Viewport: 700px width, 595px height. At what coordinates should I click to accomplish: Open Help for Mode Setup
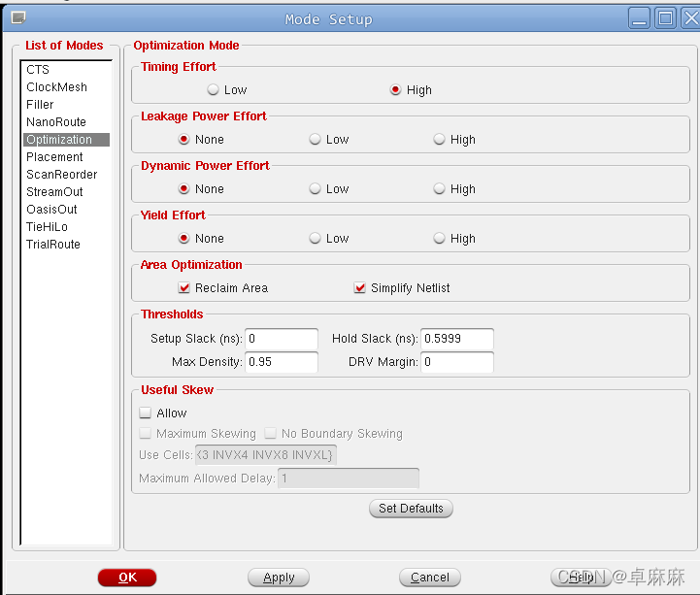tap(581, 578)
